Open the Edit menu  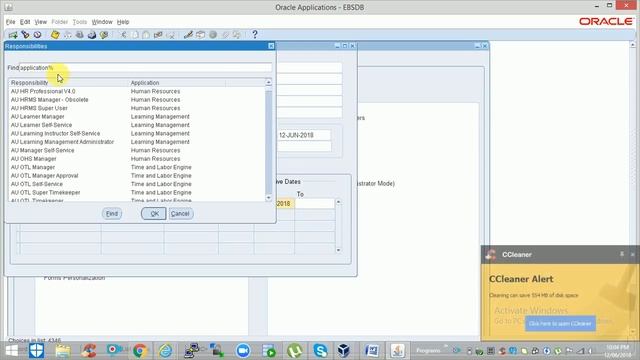[x=25, y=22]
